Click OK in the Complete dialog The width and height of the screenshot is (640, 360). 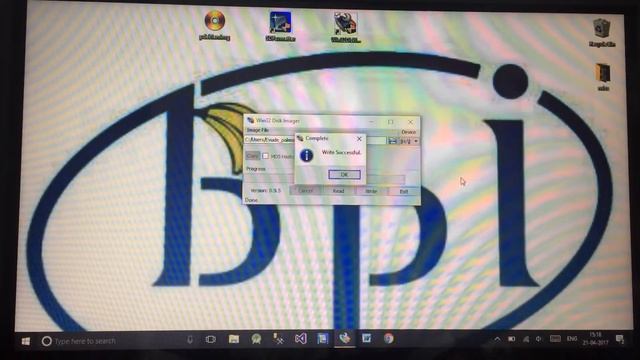click(x=344, y=175)
